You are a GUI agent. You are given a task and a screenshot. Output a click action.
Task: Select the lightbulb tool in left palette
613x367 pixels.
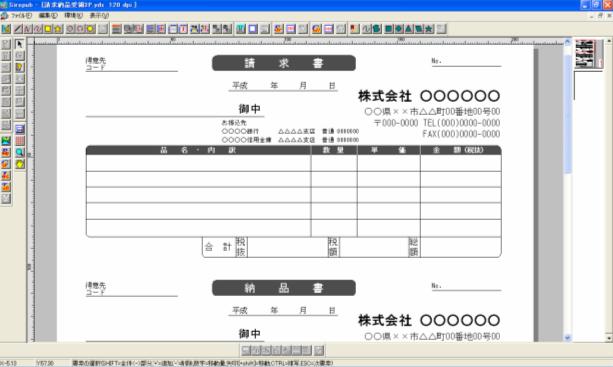20,67
